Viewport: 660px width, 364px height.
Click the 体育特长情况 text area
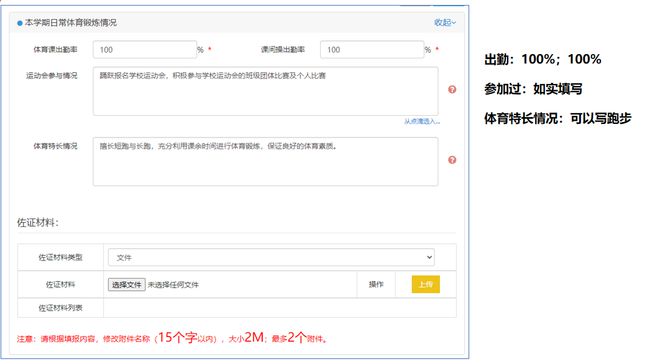pyautogui.click(x=266, y=161)
